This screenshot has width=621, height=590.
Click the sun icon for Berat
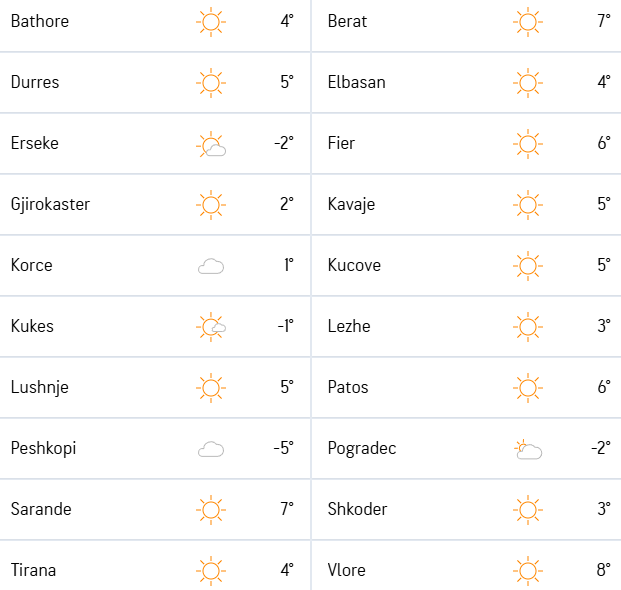pos(528,22)
